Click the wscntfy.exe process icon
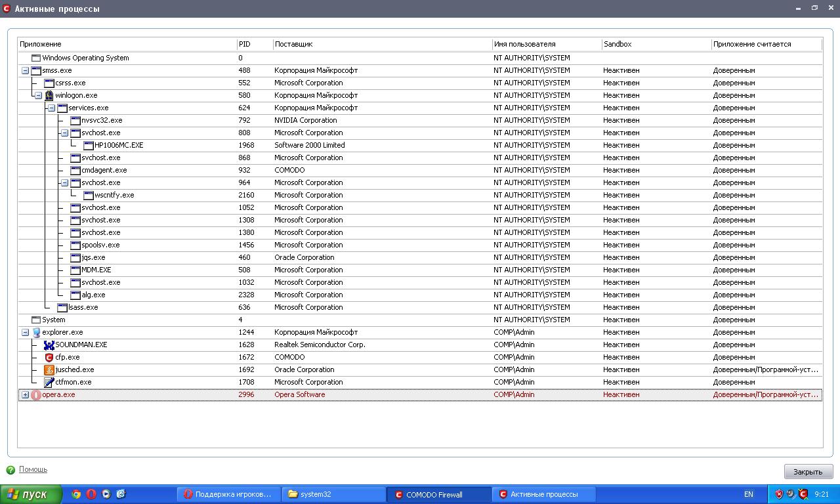 [x=89, y=195]
